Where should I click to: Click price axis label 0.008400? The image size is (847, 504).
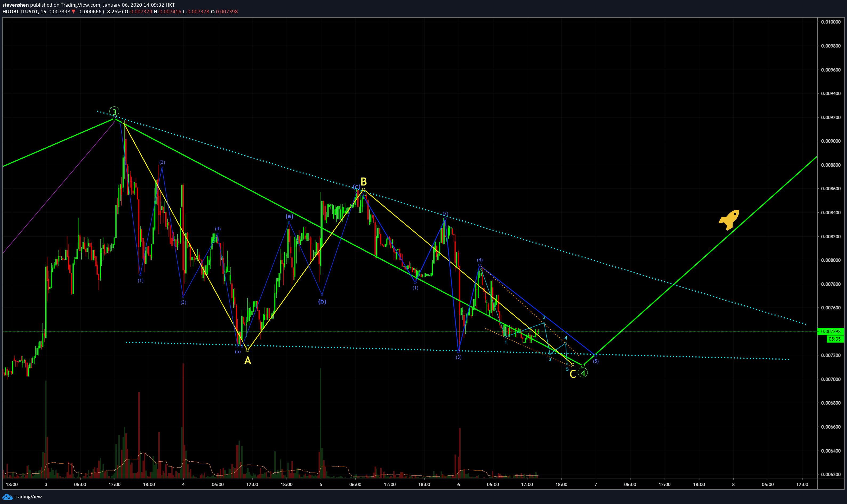coord(831,213)
